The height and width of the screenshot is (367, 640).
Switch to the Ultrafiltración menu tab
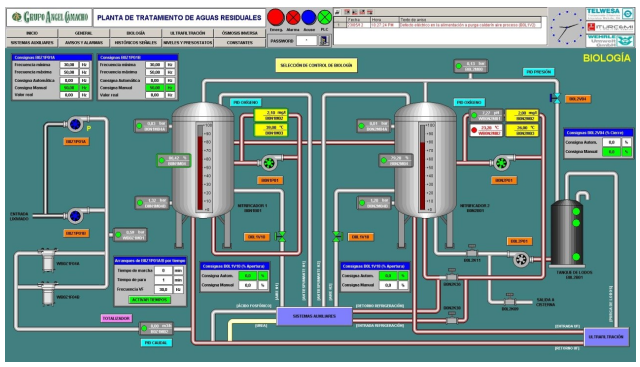188,33
